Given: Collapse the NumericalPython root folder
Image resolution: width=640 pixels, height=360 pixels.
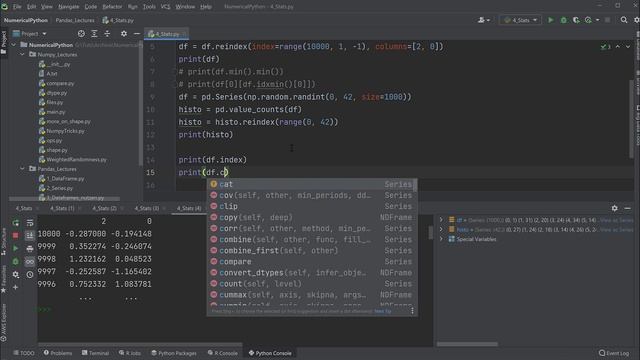Looking at the screenshot, I should pos(14,45).
